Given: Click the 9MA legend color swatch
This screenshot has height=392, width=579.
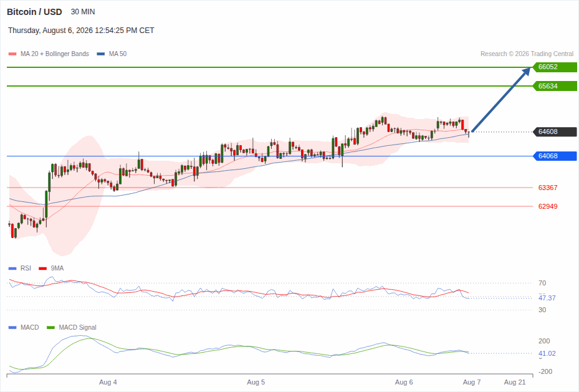Looking at the screenshot, I should click(43, 269).
